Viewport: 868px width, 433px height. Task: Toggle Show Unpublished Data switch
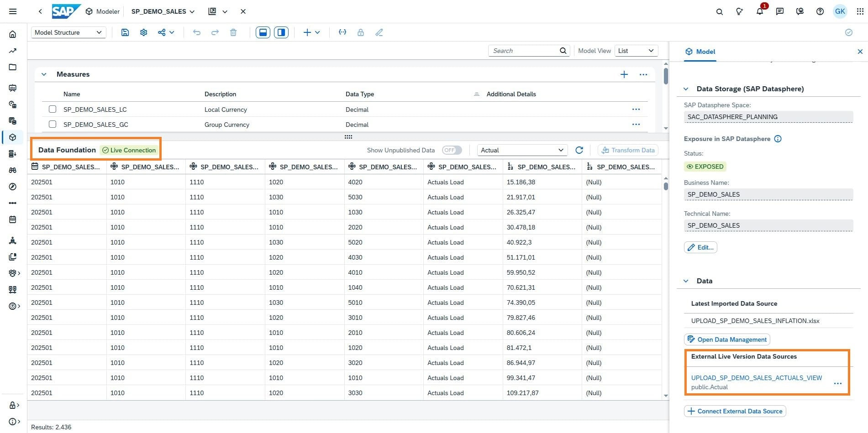click(452, 150)
